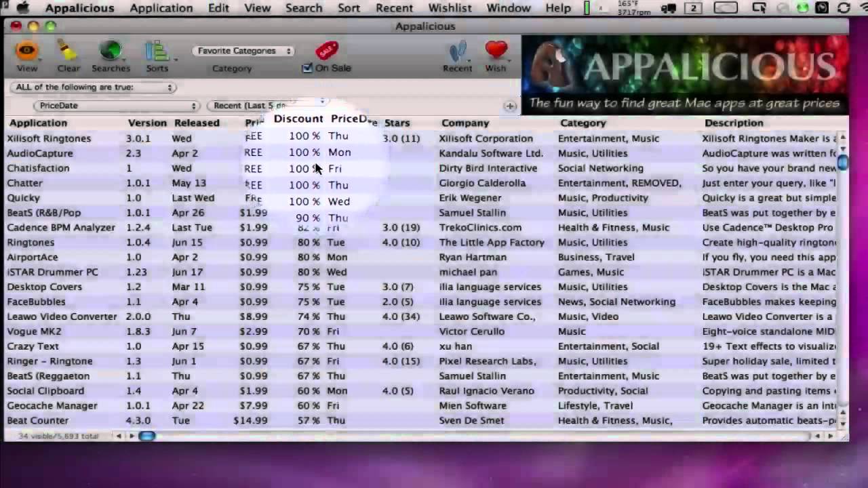
Task: Click the Apple menu logo
Action: click(22, 8)
